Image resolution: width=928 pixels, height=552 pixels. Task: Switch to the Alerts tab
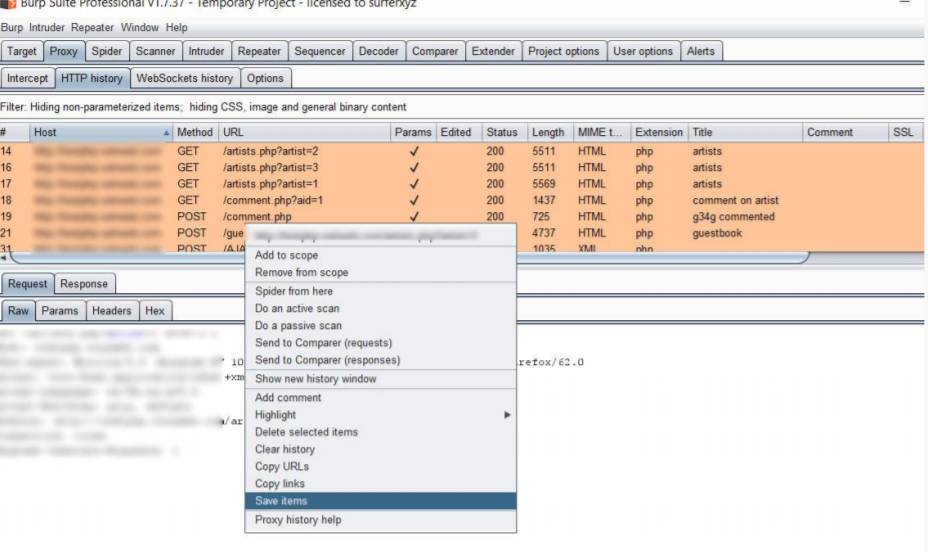point(701,51)
